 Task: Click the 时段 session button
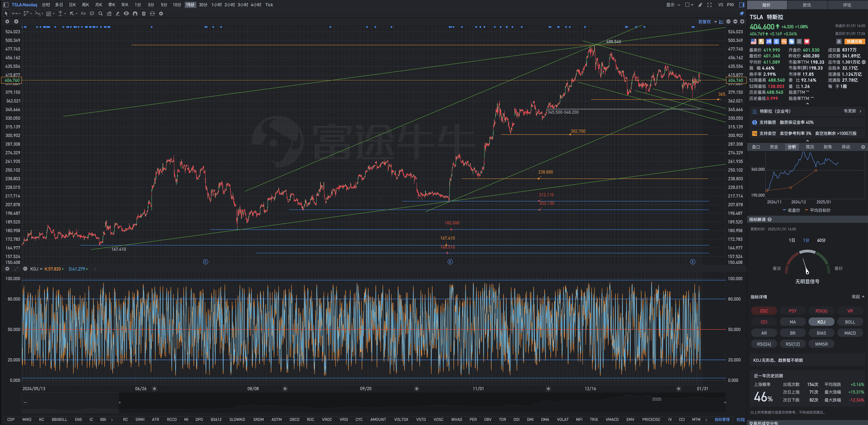741,420
